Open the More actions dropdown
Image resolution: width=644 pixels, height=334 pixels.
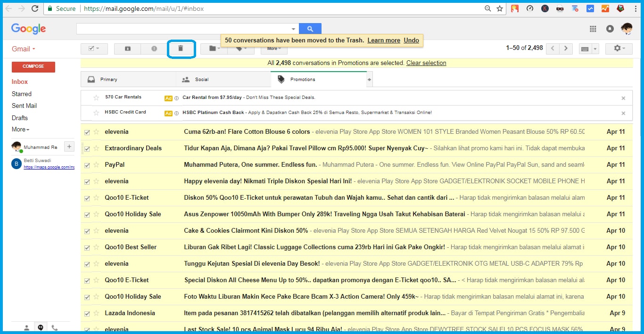[274, 49]
